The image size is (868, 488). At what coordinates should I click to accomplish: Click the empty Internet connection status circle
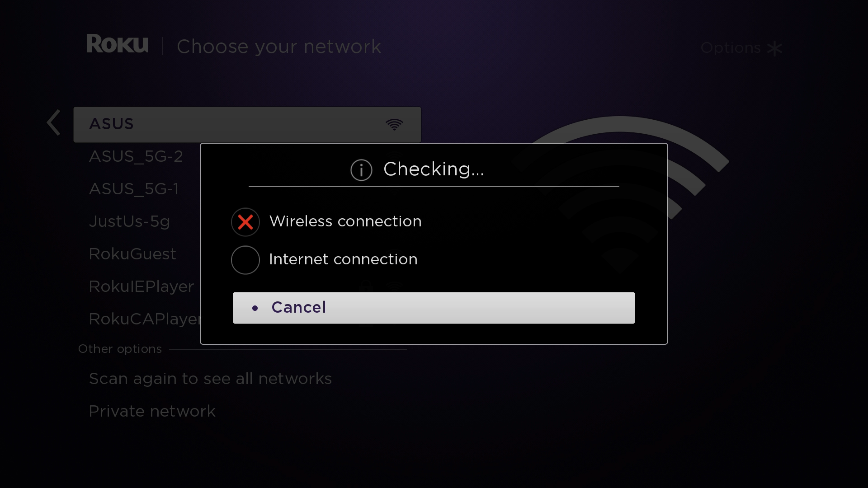pos(245,260)
